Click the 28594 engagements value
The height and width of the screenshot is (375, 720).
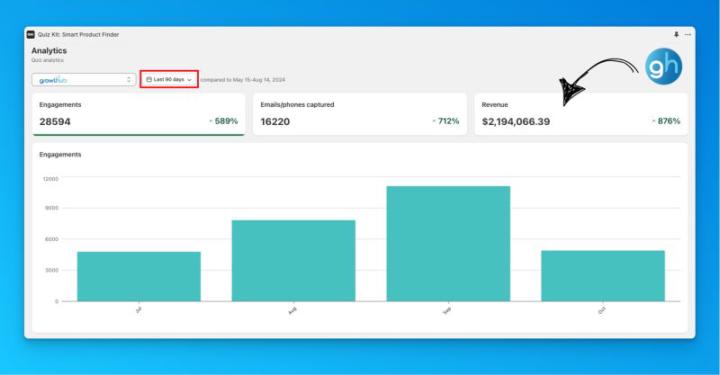click(x=55, y=122)
